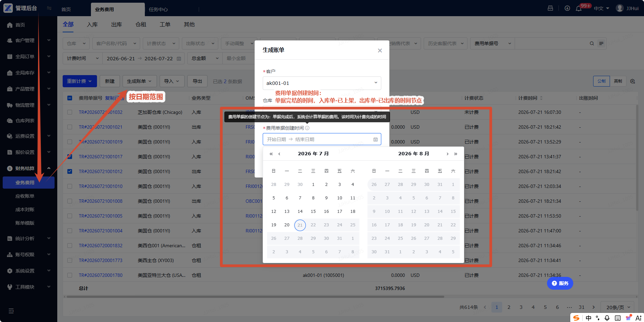
Task: Open the inbox tray icon in header
Action: 550,8
